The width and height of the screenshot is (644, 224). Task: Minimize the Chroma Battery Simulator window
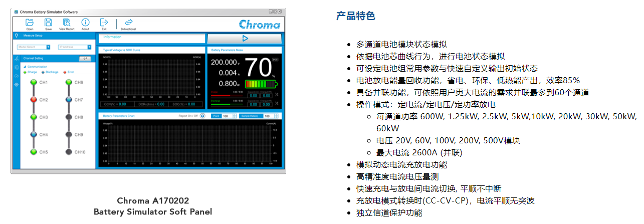[271, 11]
